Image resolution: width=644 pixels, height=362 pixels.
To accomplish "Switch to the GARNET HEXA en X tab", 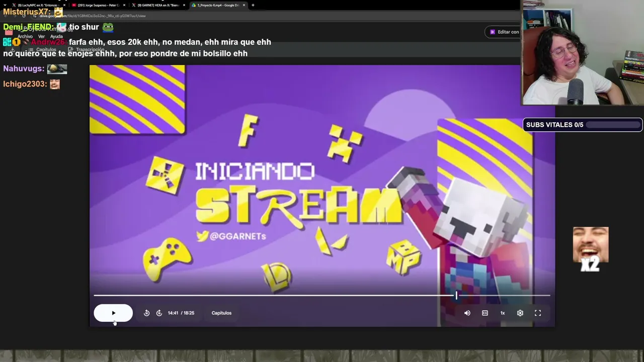I will (x=158, y=5).
